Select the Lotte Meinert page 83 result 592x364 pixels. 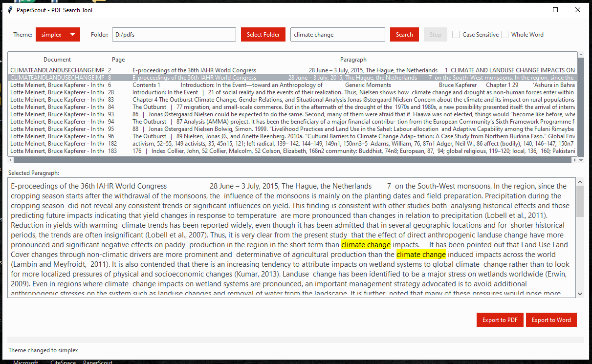pyautogui.click(x=292, y=100)
